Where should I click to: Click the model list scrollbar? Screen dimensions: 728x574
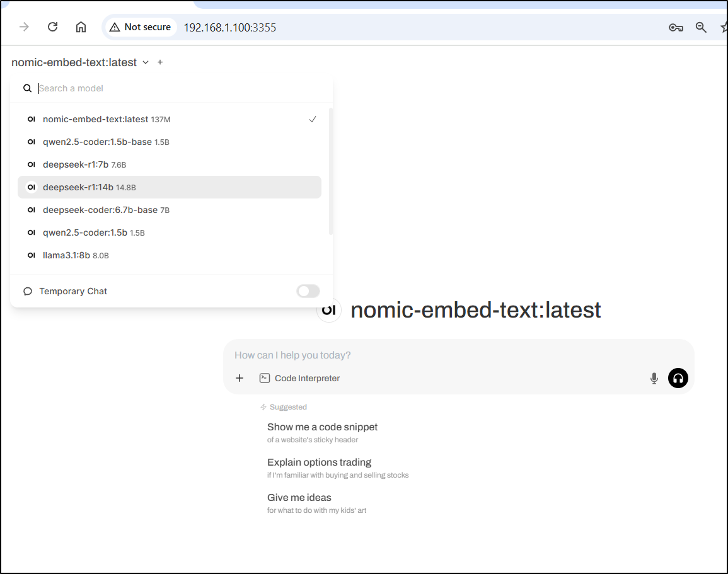(330, 171)
